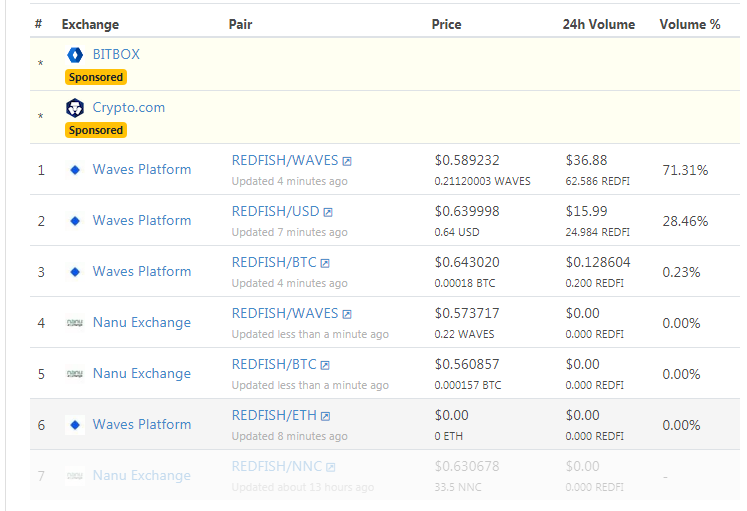Click the 0.00018 BTC value
Screen dimensions: 747x511
464,283
